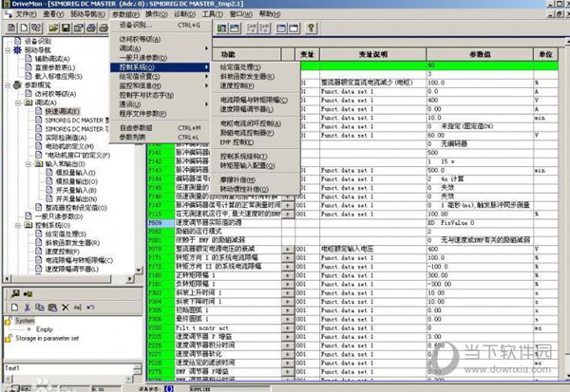Choose 参数列表 menu entry
This screenshot has height=392, width=570.
point(160,138)
